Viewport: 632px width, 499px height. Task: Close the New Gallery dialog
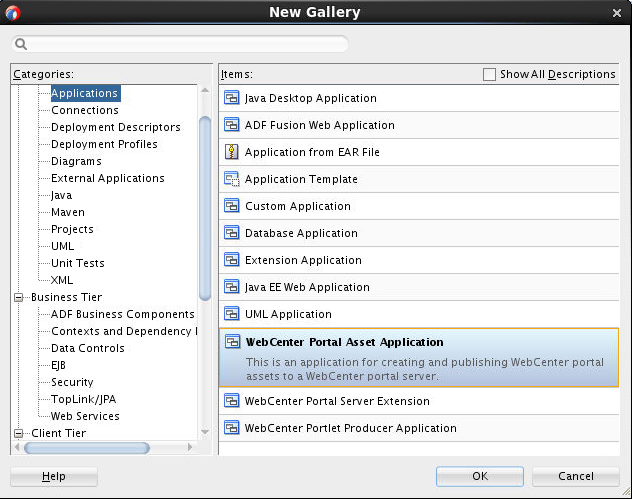pos(617,13)
